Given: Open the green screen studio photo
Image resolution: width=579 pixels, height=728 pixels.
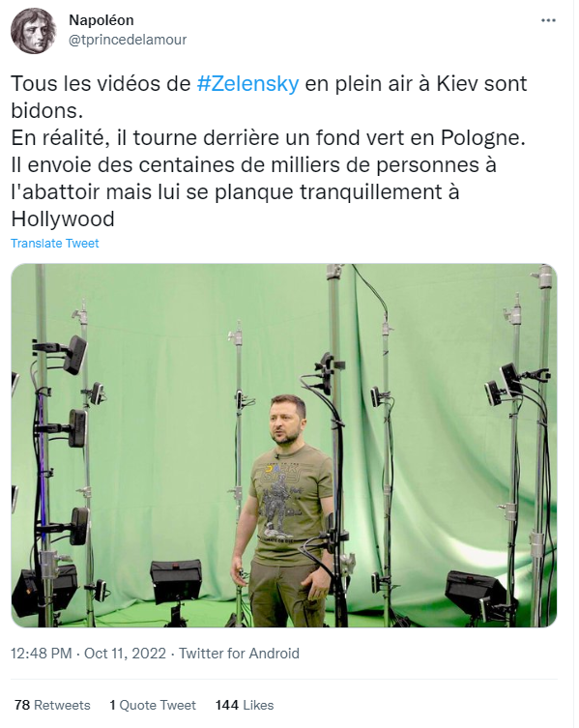Looking at the screenshot, I should coord(284,446).
